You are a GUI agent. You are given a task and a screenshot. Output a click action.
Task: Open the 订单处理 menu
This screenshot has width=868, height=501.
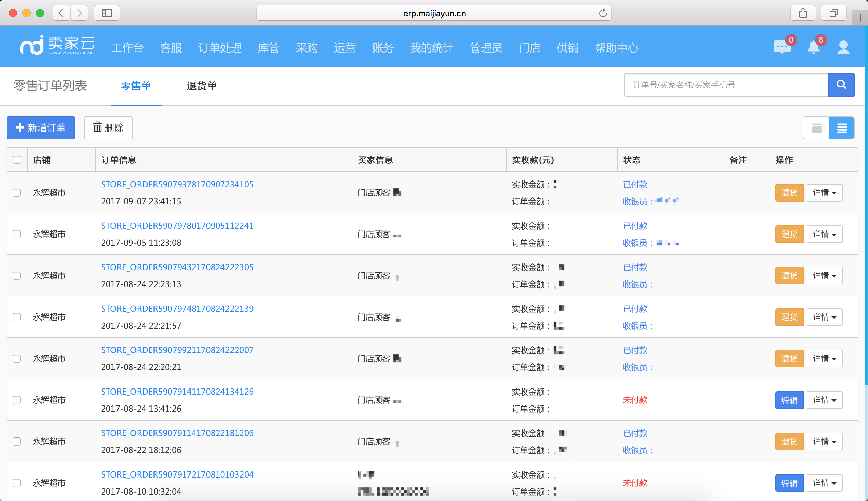click(x=220, y=48)
